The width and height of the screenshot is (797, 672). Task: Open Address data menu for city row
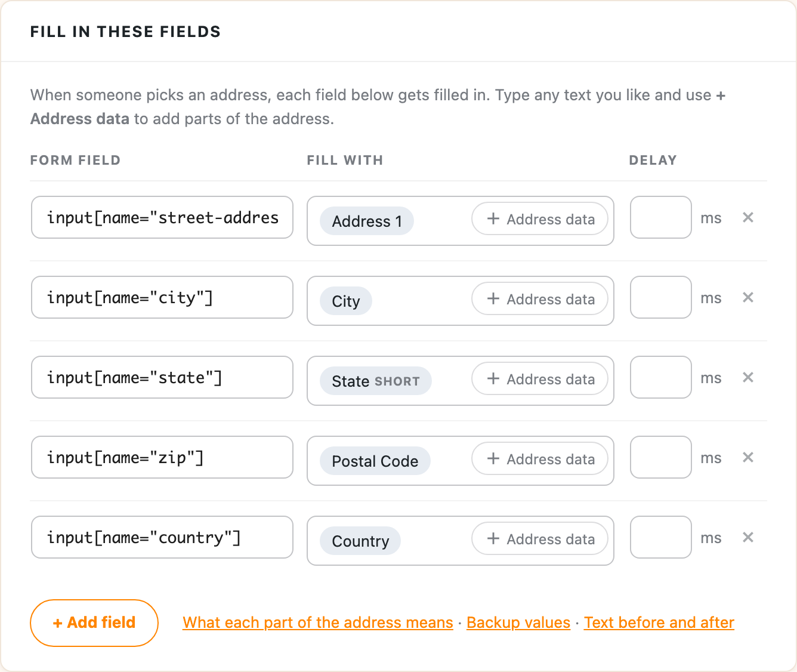(x=540, y=299)
